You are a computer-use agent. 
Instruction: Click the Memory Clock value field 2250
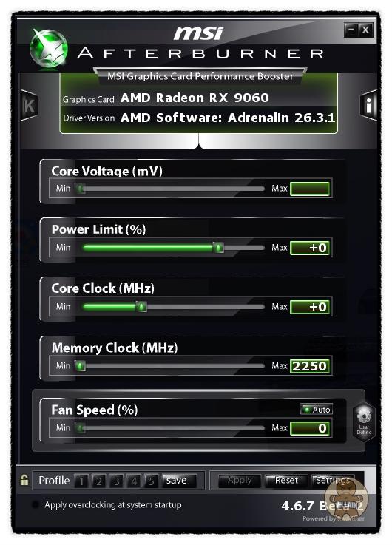pos(310,366)
